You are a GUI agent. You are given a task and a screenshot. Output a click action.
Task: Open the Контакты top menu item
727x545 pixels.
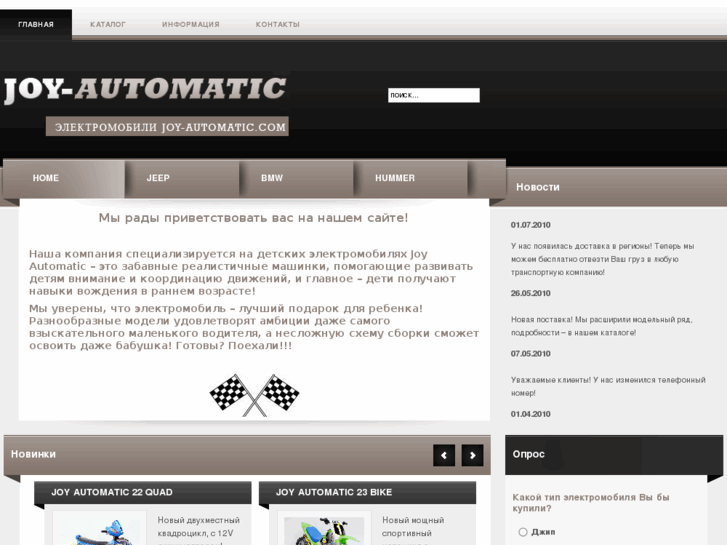click(278, 25)
